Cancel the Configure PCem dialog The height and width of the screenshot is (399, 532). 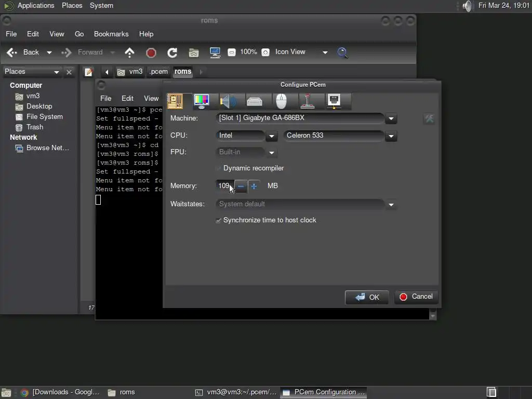coord(416,297)
